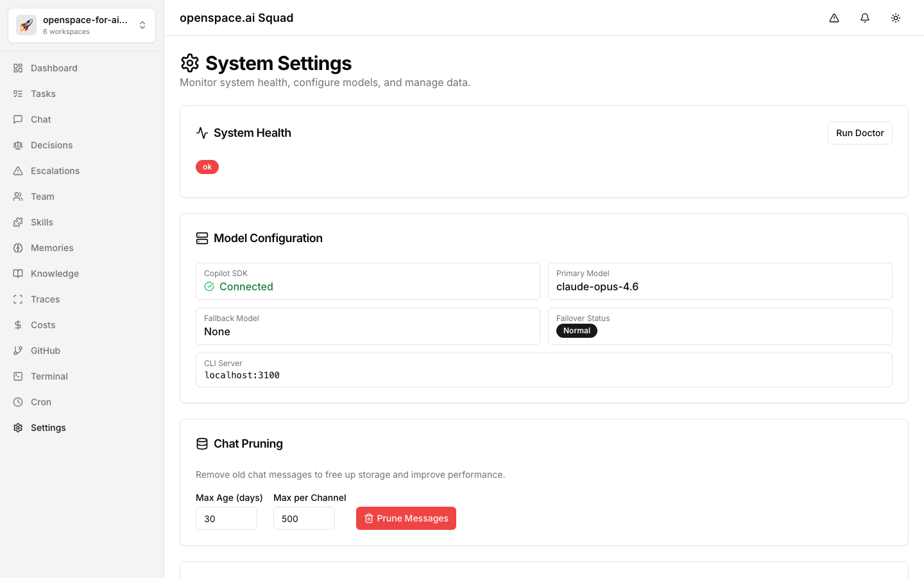Click the Chat bubble icon in sidebar
The image size is (924, 578).
click(x=18, y=119)
